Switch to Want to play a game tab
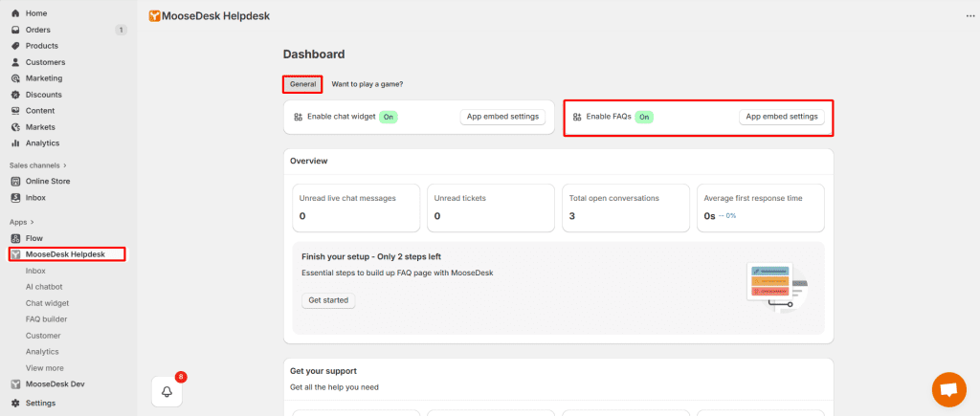The height and width of the screenshot is (416, 980). (367, 84)
